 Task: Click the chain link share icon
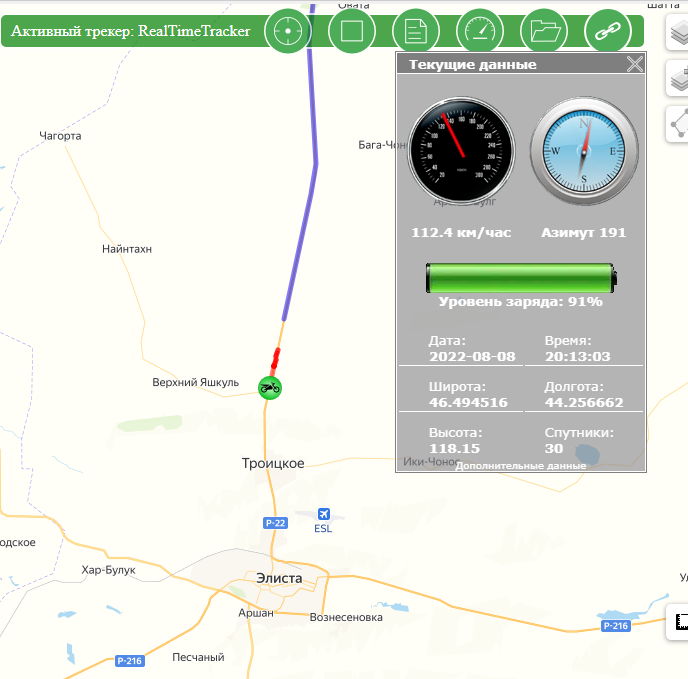click(x=608, y=31)
